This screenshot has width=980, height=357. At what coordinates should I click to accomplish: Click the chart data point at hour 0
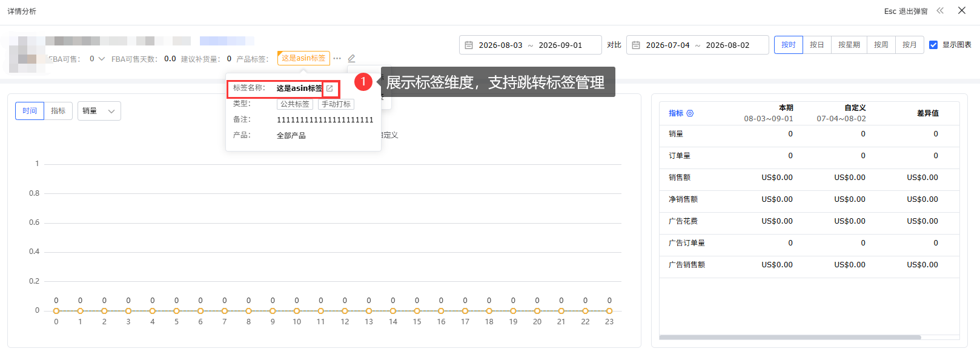56,311
